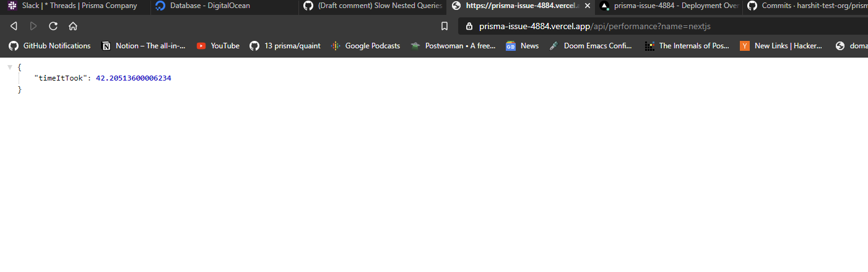This screenshot has width=868, height=272.
Task: Click the Hacker News Y bookmark icon
Action: click(745, 46)
